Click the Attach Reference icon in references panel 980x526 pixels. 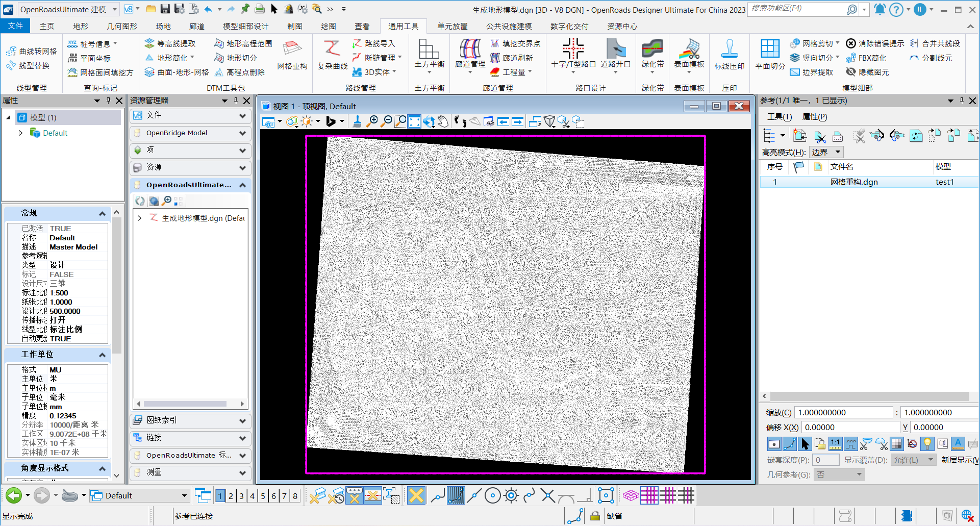799,136
